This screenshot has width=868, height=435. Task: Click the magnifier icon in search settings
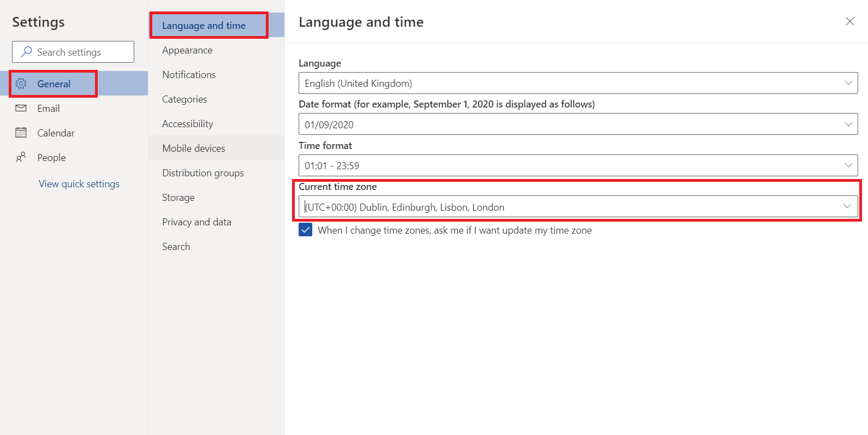coord(26,52)
